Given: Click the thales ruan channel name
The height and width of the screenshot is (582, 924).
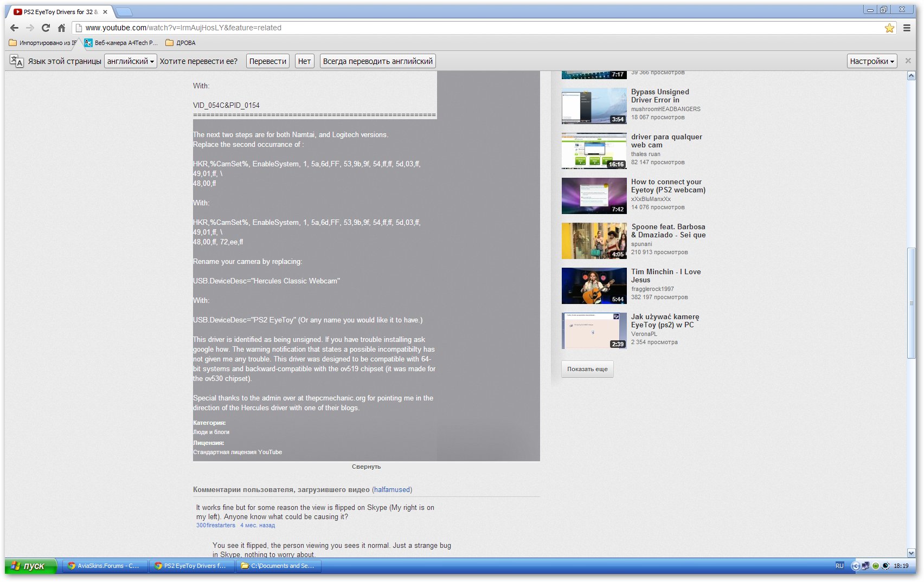Looking at the screenshot, I should coord(645,154).
